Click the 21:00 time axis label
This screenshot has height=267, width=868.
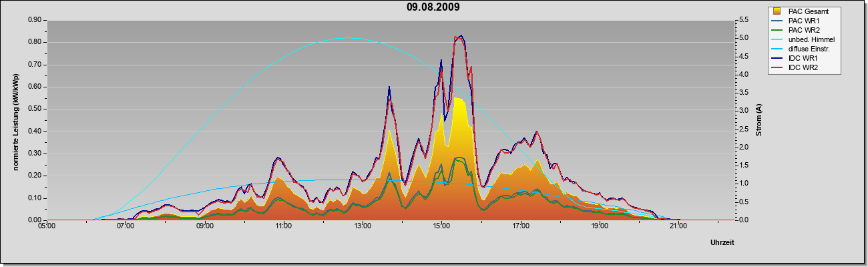click(x=678, y=226)
